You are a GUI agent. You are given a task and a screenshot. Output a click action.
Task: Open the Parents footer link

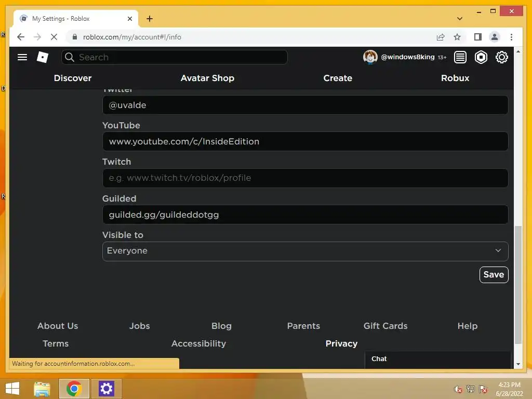(303, 326)
